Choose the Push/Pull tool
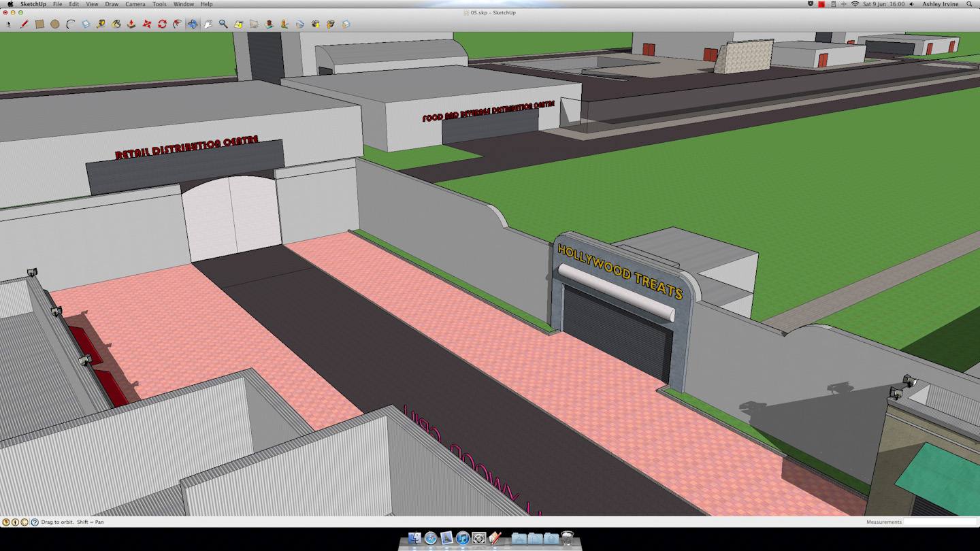The width and height of the screenshot is (980, 551). [x=131, y=24]
